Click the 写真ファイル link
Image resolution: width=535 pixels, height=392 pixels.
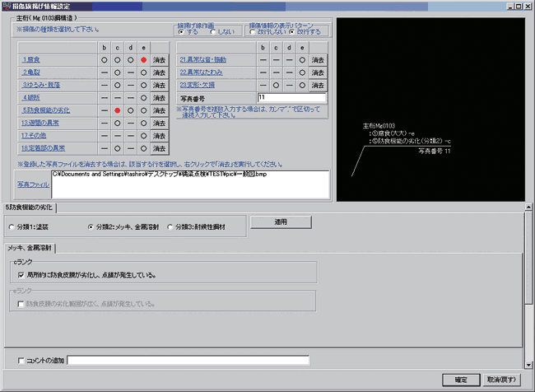click(x=33, y=184)
